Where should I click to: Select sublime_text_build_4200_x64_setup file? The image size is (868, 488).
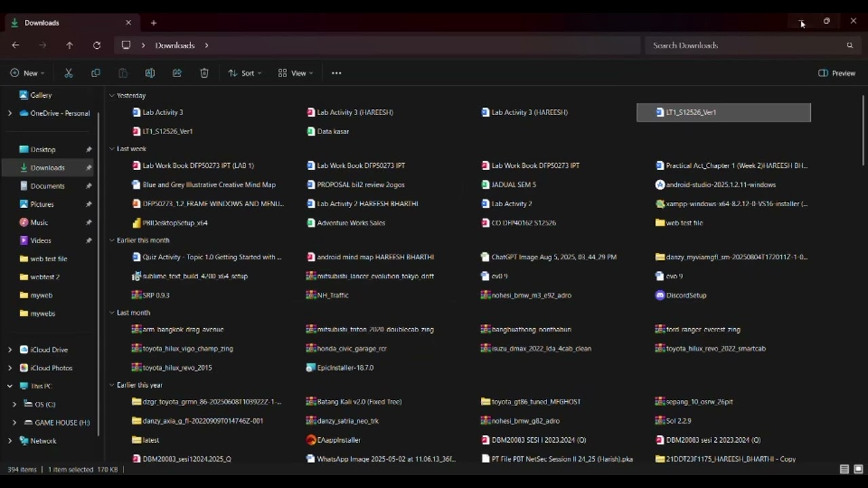coord(190,276)
